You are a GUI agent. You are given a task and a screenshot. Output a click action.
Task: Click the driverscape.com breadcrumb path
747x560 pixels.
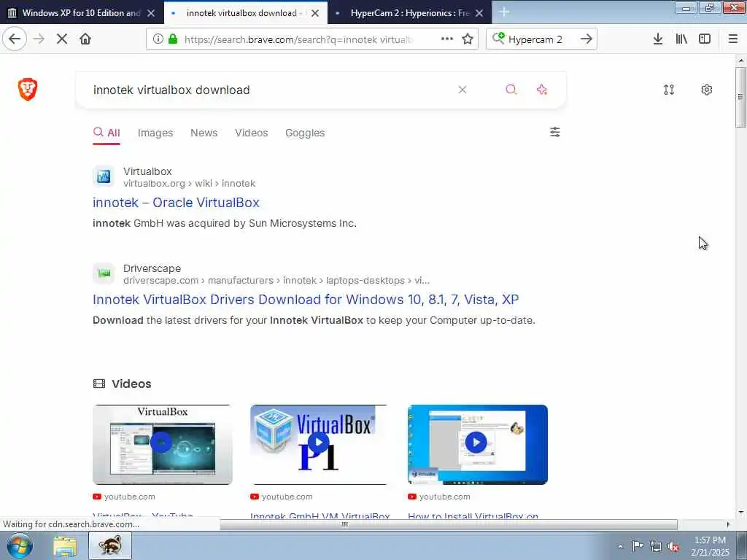pyautogui.click(x=276, y=281)
